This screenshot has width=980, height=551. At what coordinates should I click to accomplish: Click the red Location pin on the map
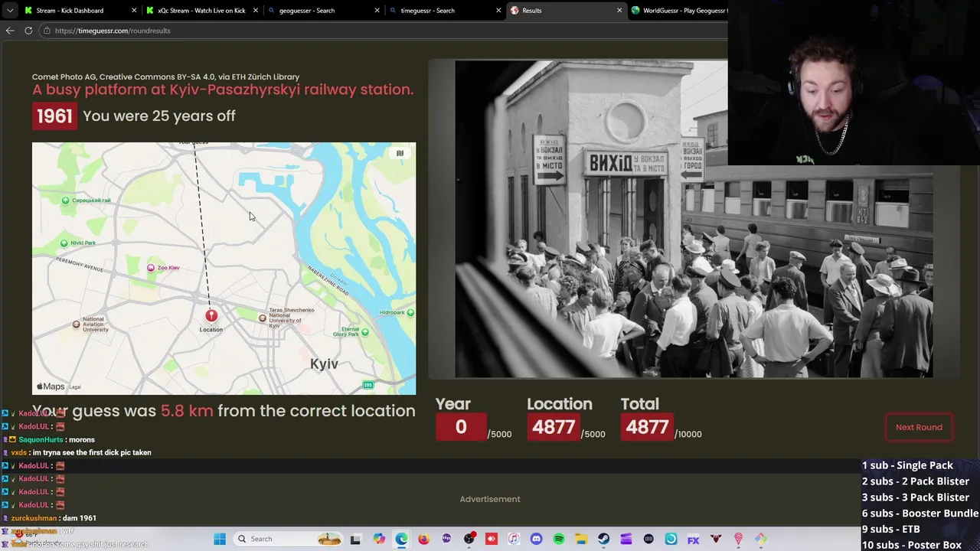pyautogui.click(x=211, y=315)
